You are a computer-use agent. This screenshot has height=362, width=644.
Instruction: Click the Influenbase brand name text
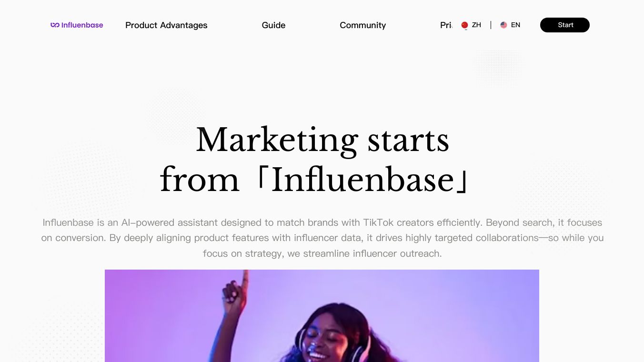pyautogui.click(x=82, y=25)
